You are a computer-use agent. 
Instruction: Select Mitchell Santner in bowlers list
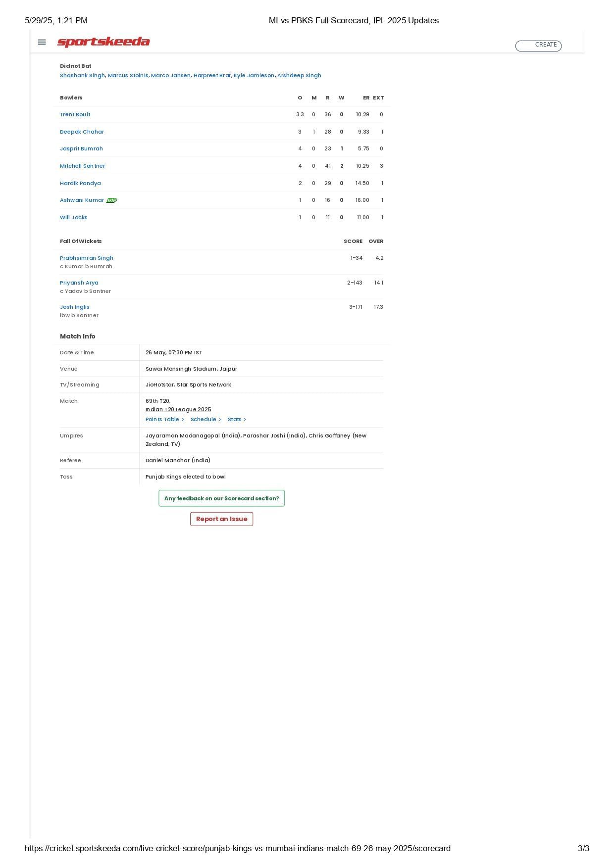pyautogui.click(x=82, y=166)
